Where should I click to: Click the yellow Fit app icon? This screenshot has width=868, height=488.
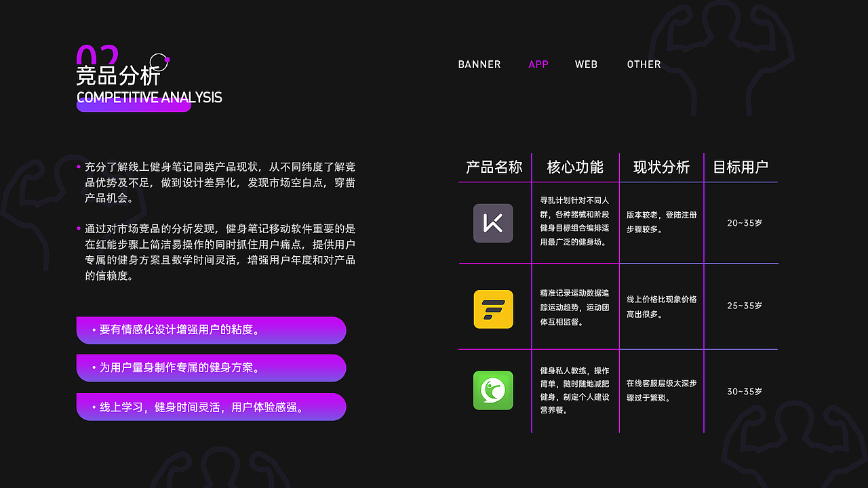tap(493, 308)
